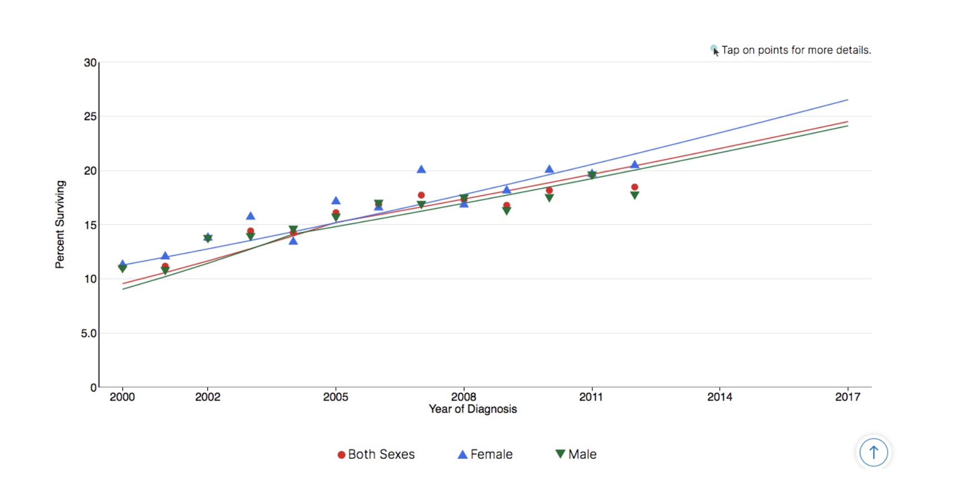Click the green triangle Male legend marker

coord(560,454)
